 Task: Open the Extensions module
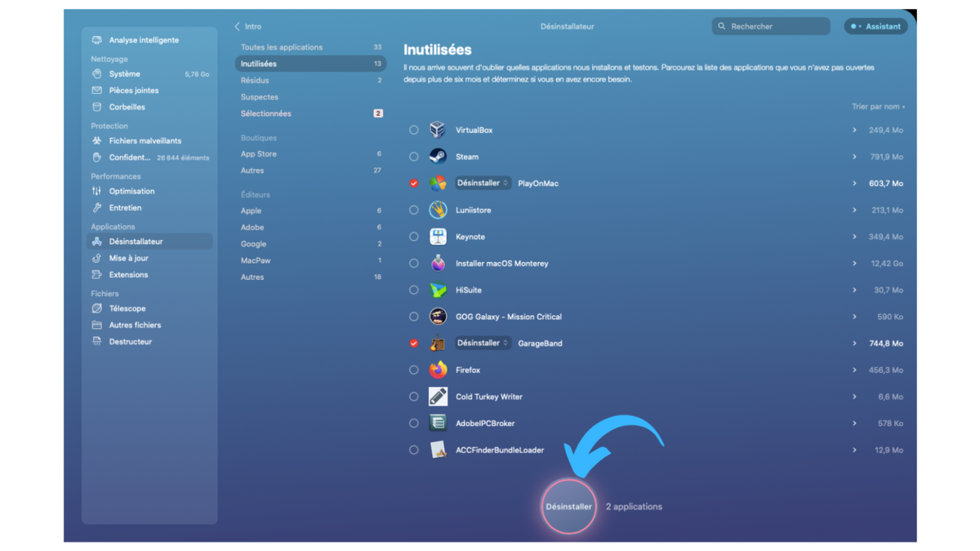click(149, 274)
